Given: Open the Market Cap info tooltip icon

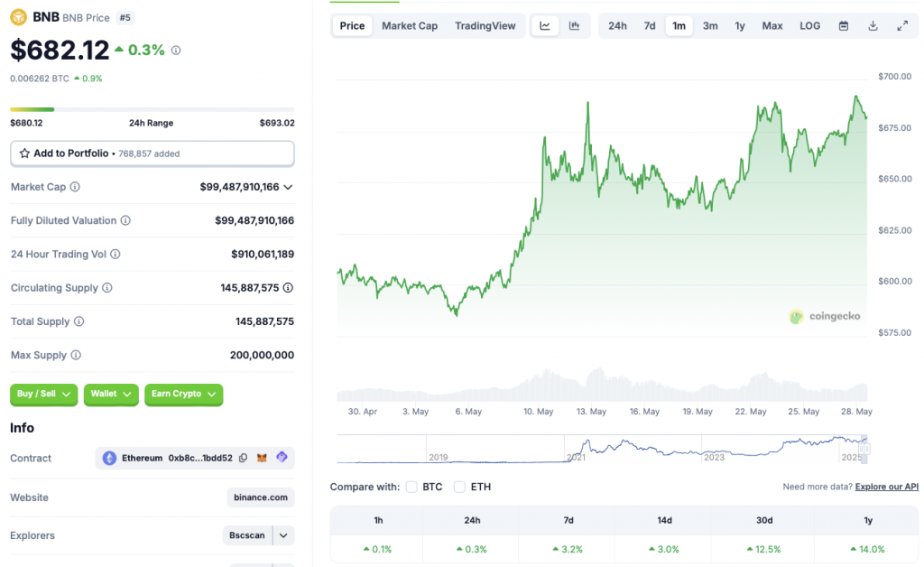Looking at the screenshot, I should [75, 187].
